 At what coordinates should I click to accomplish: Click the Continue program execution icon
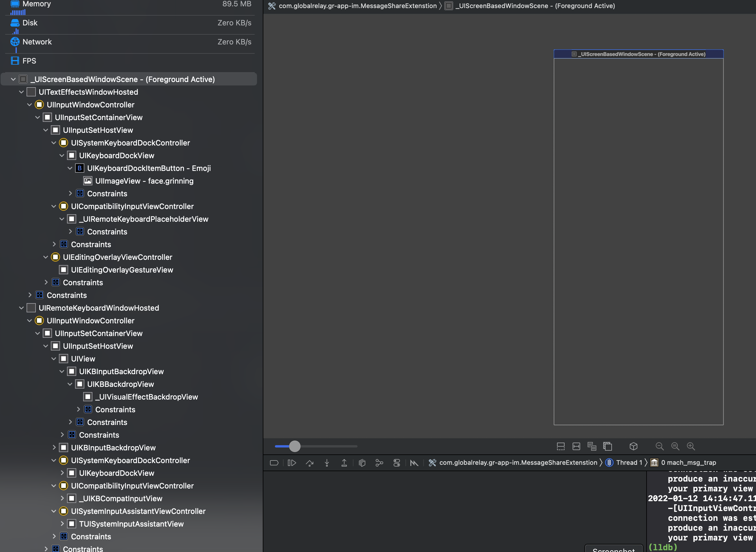(292, 463)
